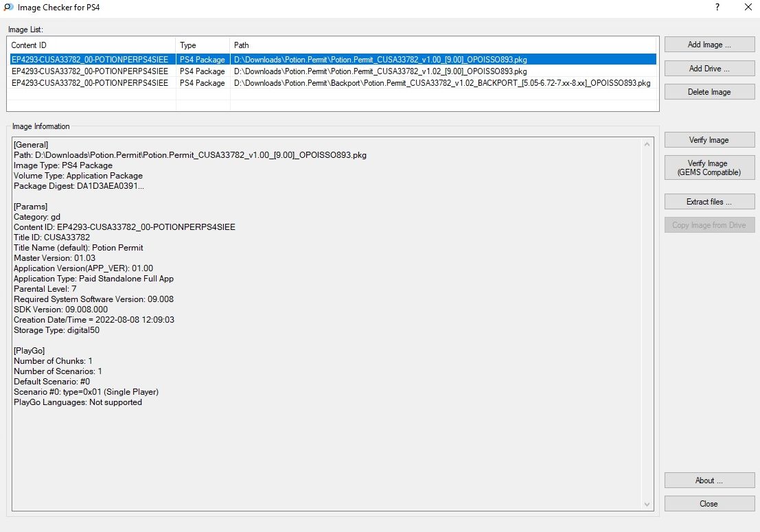Click the Title ID: CUSA33782 line
The width and height of the screenshot is (760, 532).
tap(52, 238)
